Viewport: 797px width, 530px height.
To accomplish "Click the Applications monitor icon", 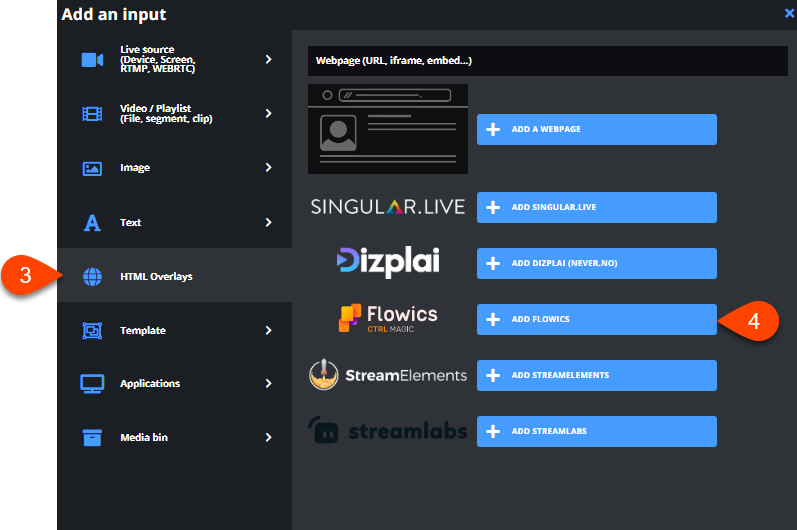I will [93, 384].
